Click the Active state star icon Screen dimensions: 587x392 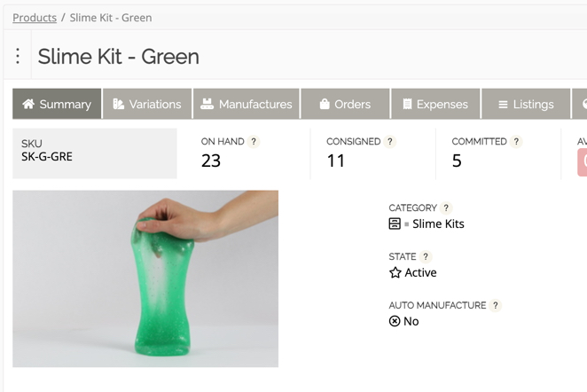(x=395, y=273)
